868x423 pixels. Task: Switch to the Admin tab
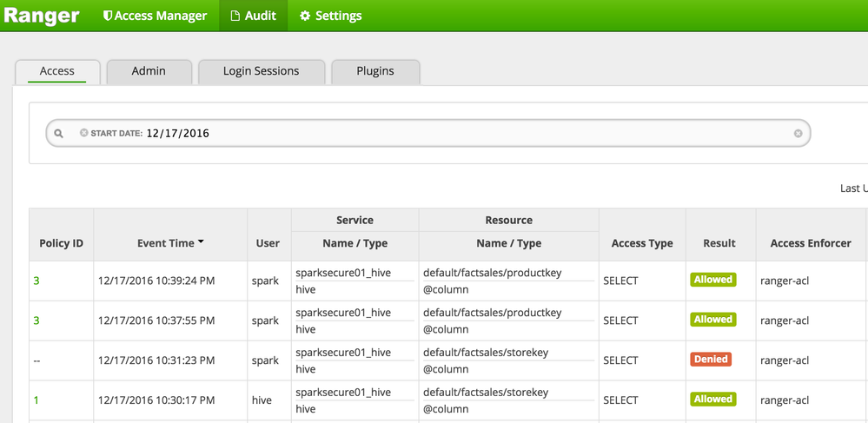coord(149,71)
